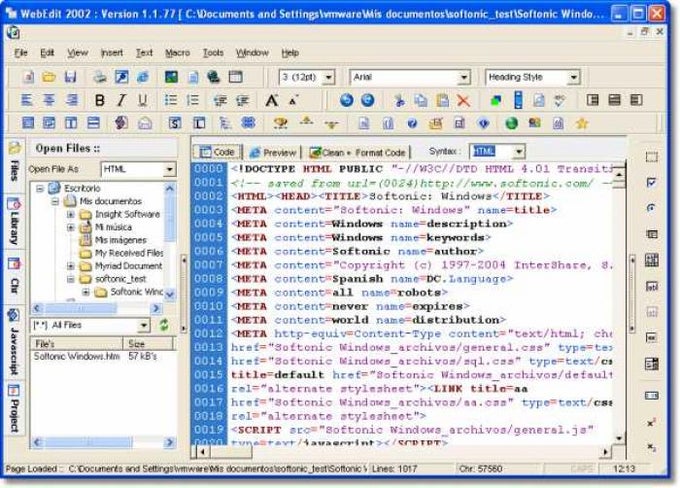
Task: Insert a numbered list
Action: (x=192, y=100)
